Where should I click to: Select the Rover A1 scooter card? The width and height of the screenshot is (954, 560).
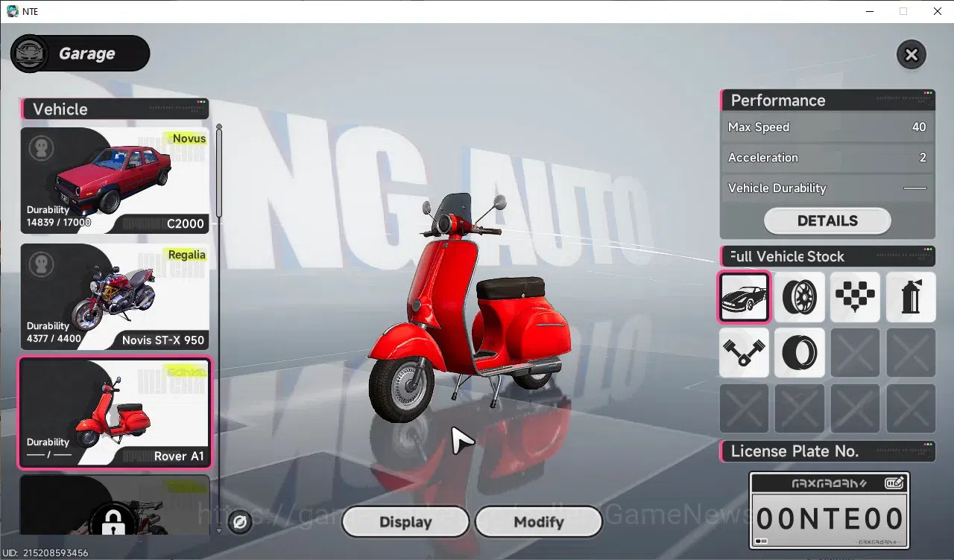[x=115, y=413]
